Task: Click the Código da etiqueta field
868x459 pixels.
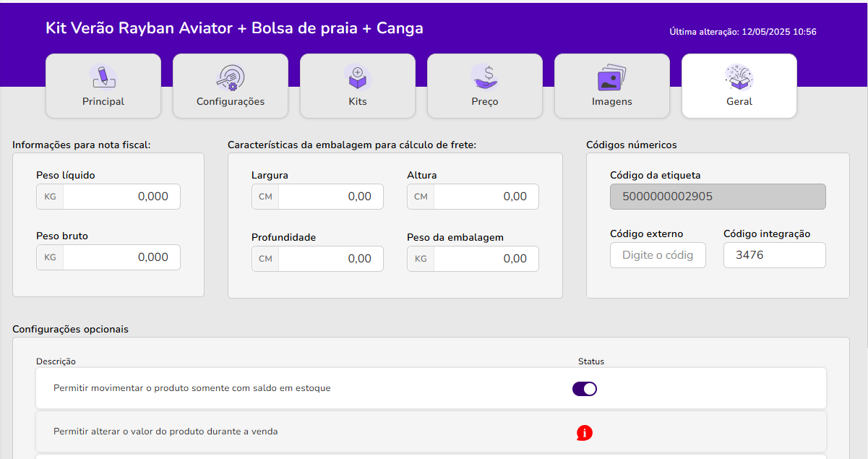Action: 718,197
